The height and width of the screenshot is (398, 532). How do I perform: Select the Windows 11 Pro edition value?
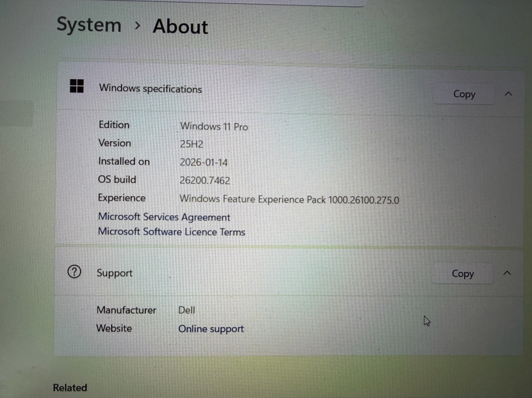213,126
